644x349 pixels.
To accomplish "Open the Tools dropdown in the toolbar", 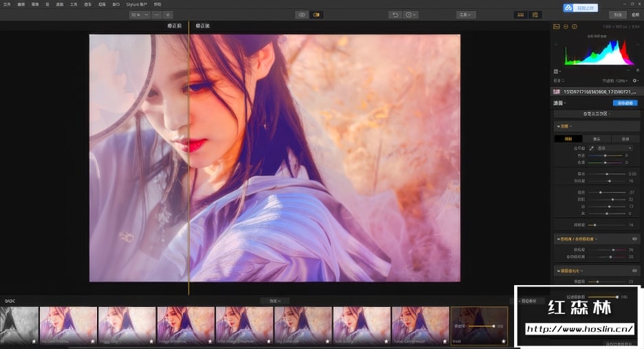I will [465, 15].
